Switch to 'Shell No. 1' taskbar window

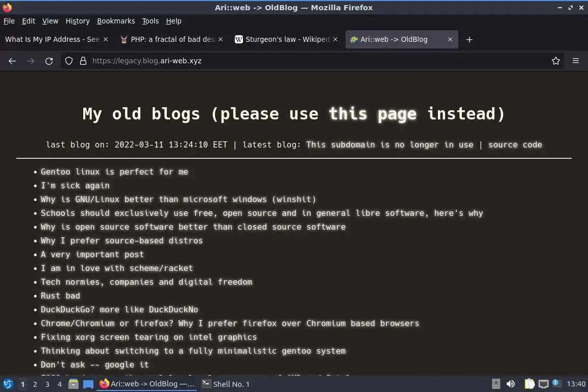click(226, 384)
